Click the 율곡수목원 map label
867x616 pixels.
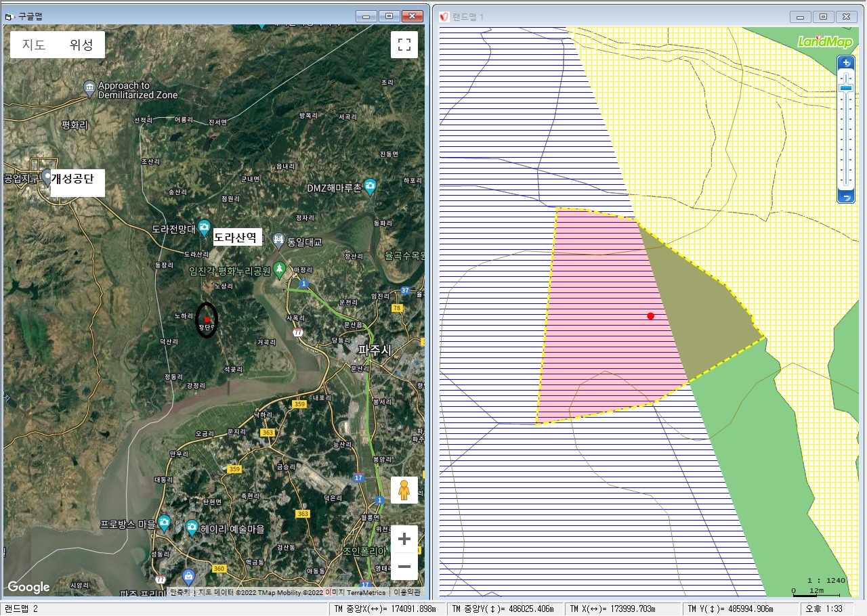404,255
